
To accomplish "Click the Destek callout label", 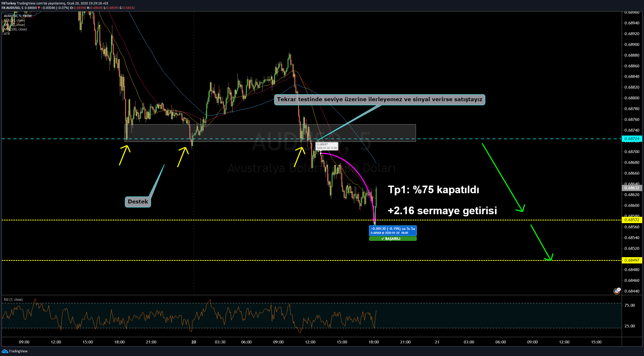I will pos(138,202).
